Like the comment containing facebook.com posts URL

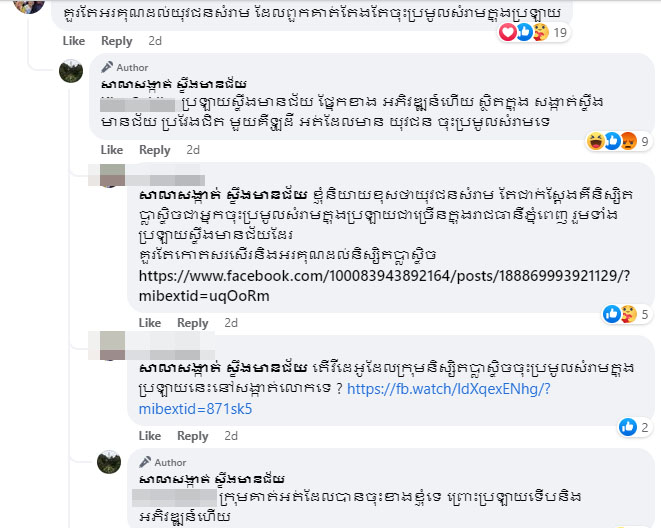pos(150,323)
